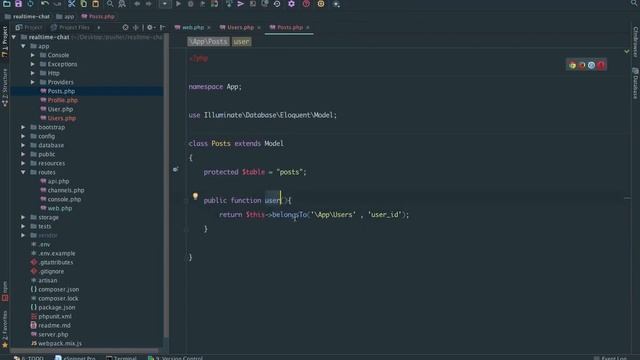Click the Save All toolbar icon
Viewport: 640px width, 360px height.
[18, 4]
